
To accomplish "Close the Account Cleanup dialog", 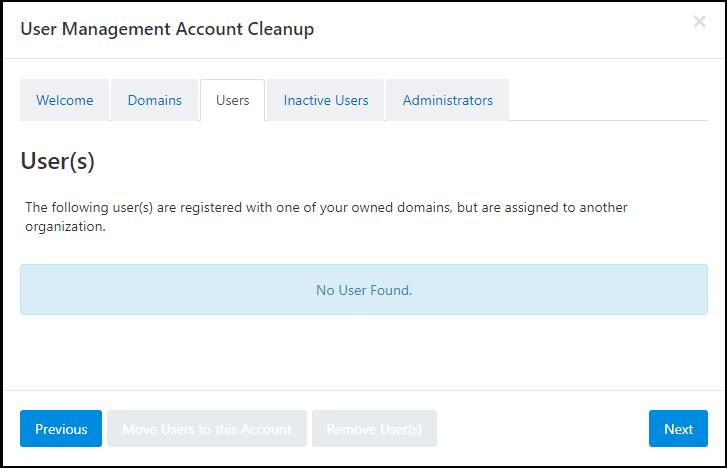I will pyautogui.click(x=699, y=22).
